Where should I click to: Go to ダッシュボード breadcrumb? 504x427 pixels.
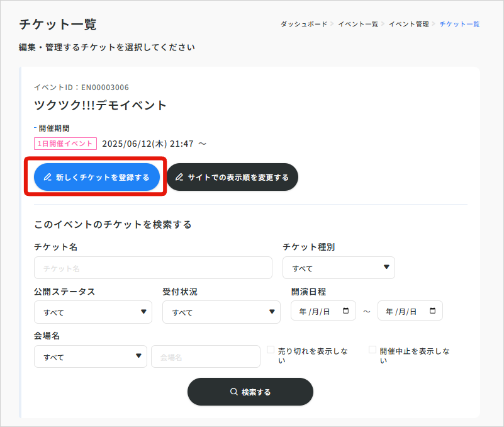click(303, 24)
